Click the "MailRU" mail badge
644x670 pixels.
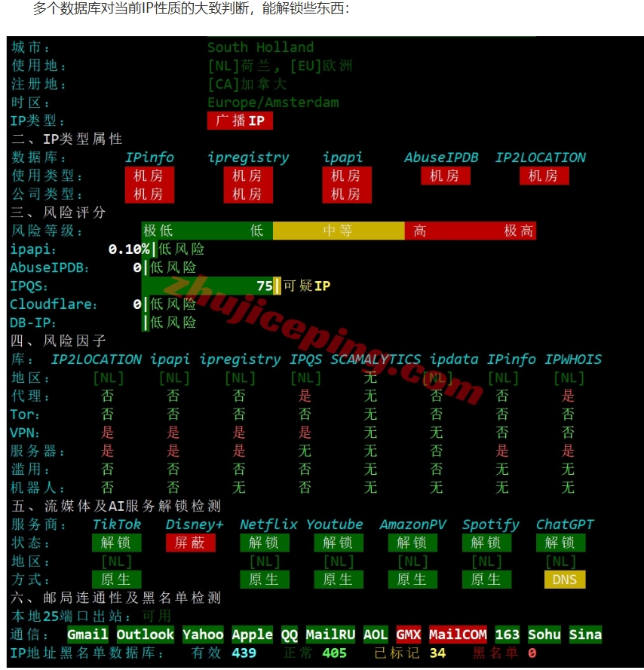[x=330, y=635]
